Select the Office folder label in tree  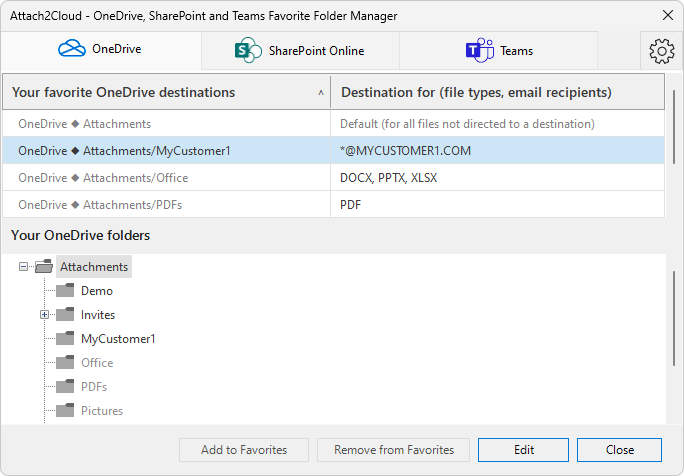(x=97, y=363)
